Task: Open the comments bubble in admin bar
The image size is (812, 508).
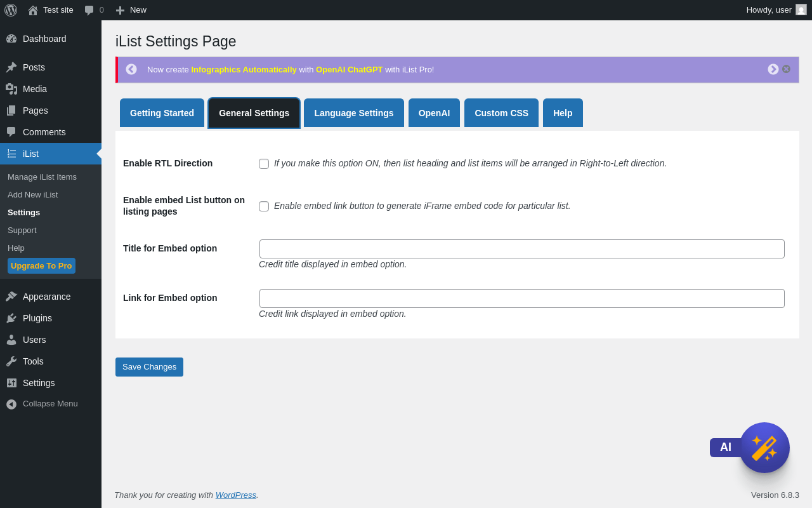Action: [94, 10]
